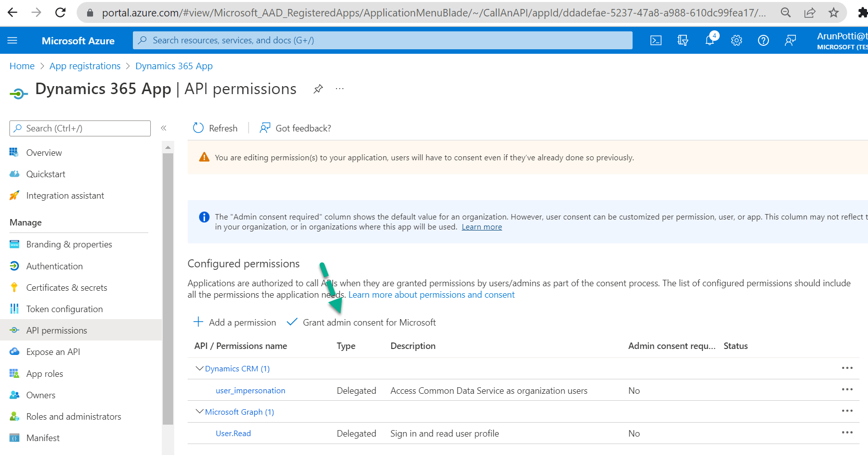Open the feedback icon in the top bar
The image size is (868, 455).
790,40
